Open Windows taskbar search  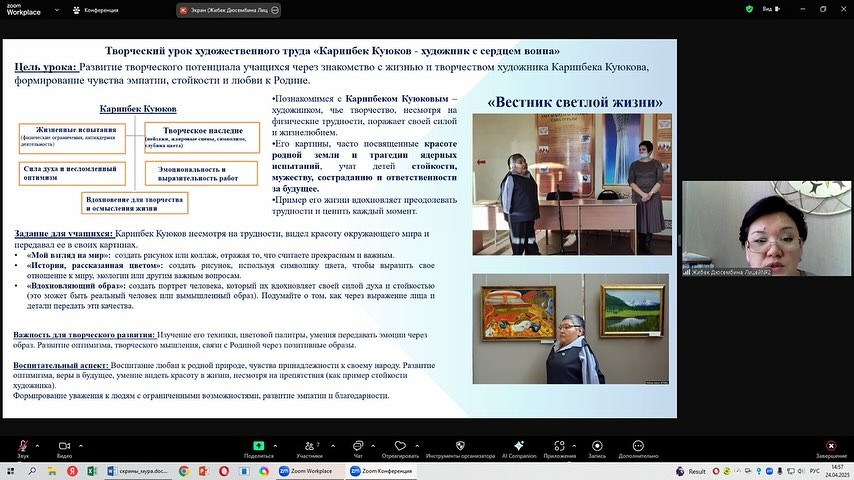[32, 471]
